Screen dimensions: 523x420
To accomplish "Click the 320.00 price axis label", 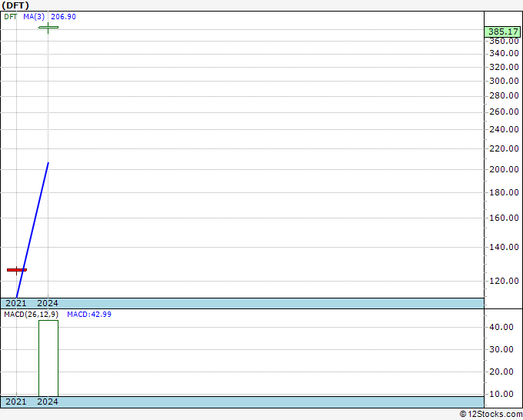I will 504,67.
